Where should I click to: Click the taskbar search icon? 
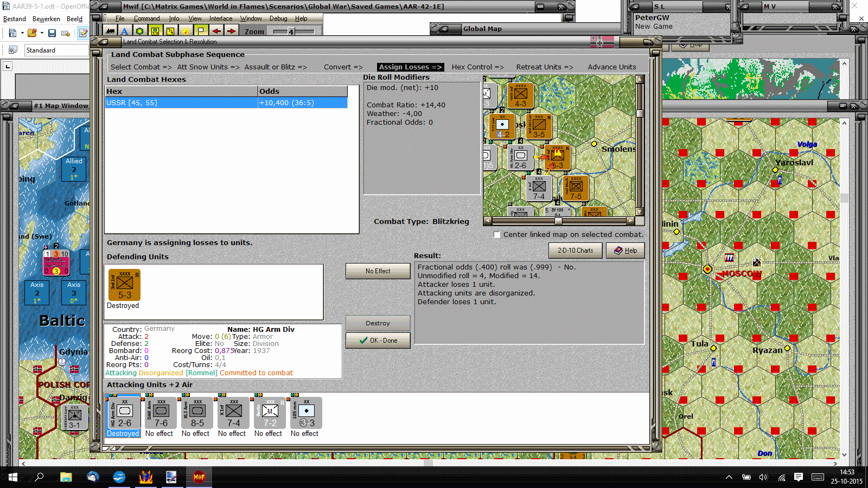(39, 477)
